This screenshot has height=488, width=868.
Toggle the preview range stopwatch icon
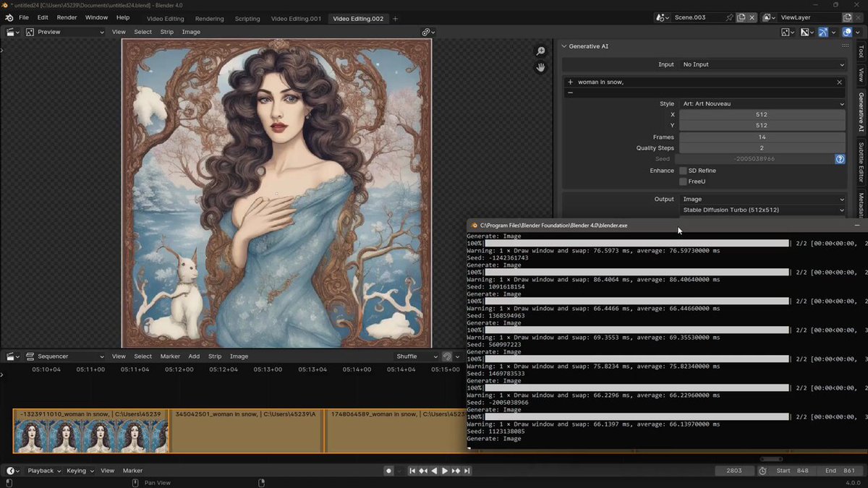tap(762, 471)
